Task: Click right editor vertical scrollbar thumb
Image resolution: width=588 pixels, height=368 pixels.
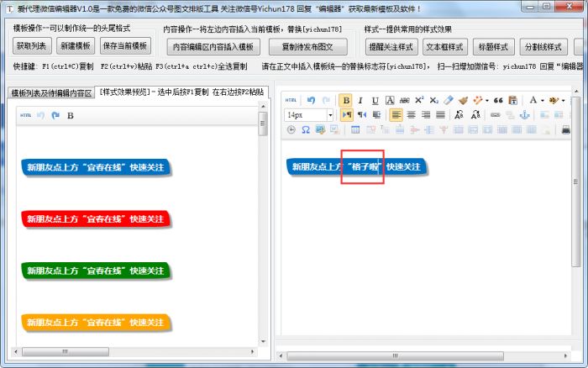Action: tap(575, 182)
